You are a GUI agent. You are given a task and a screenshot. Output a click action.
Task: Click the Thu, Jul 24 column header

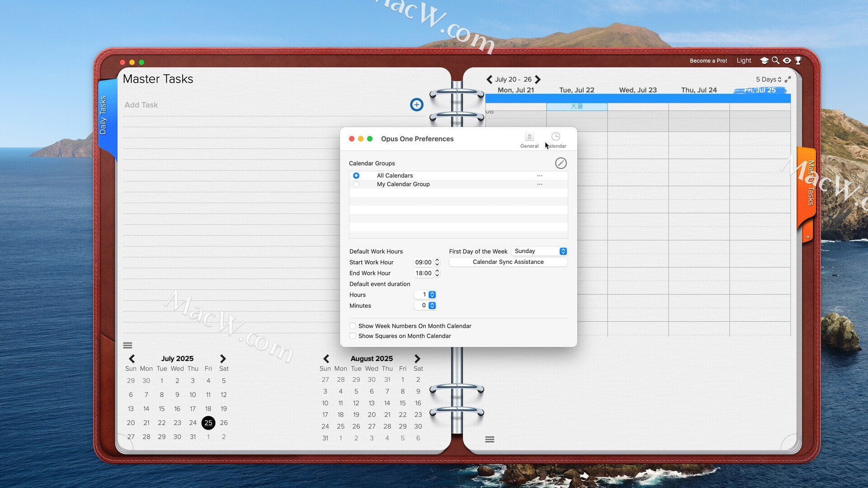pyautogui.click(x=699, y=90)
